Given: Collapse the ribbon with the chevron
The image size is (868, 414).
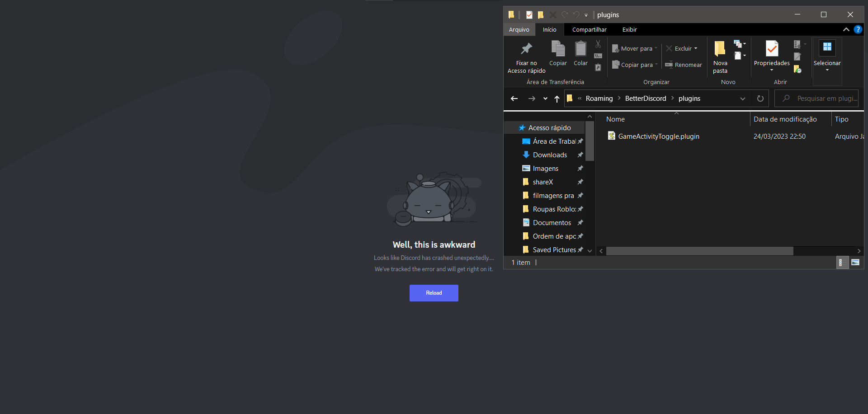Looking at the screenshot, I should point(846,29).
